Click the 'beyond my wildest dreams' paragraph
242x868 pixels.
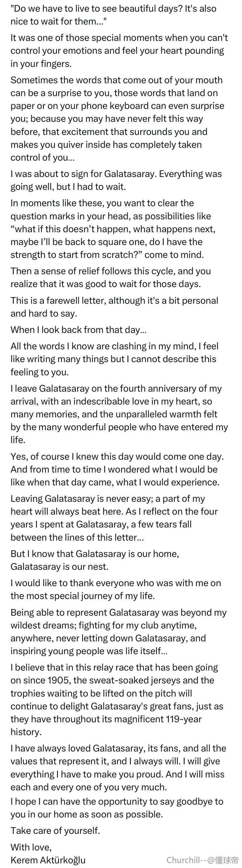[119, 631]
